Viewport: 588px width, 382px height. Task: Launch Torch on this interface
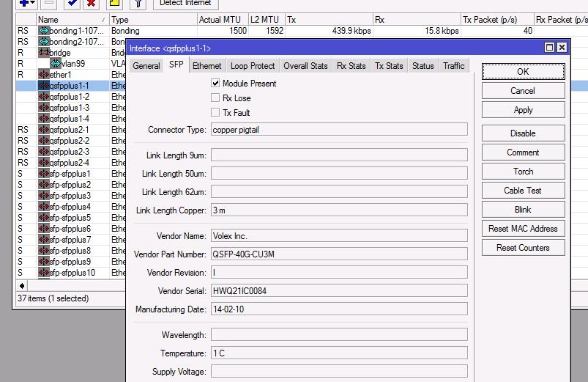coord(523,172)
